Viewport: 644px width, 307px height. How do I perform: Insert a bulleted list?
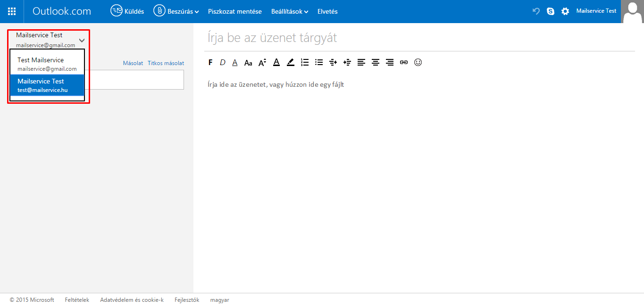(x=319, y=62)
